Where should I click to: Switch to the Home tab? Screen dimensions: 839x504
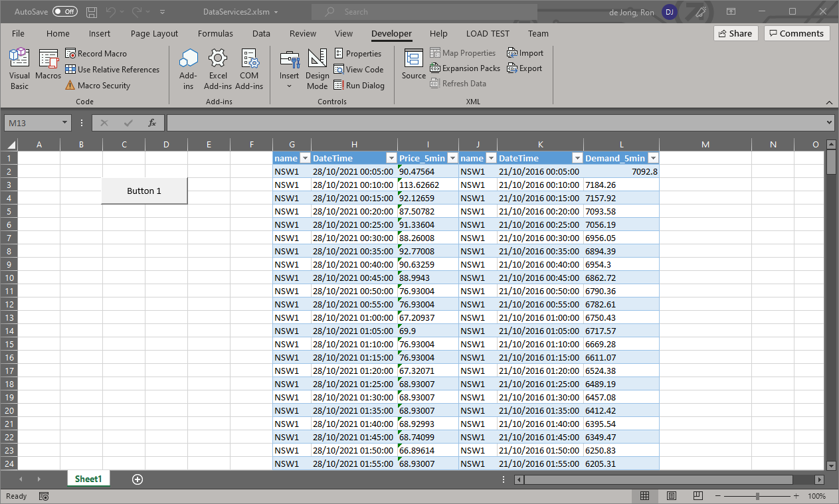[58, 34]
